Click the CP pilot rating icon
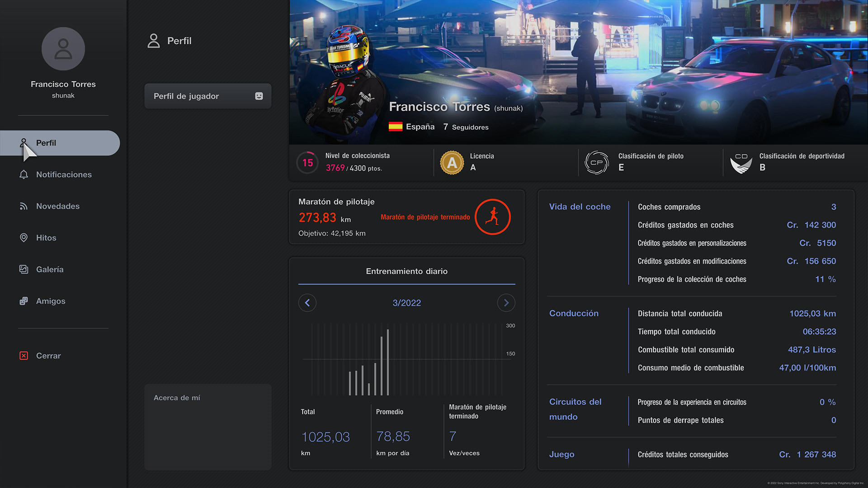The height and width of the screenshot is (488, 868). (597, 163)
